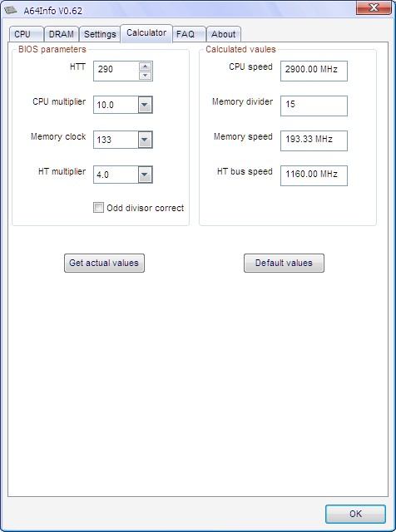Click the 'CPU speed' label text
Image resolution: width=396 pixels, height=532 pixels.
pos(250,66)
